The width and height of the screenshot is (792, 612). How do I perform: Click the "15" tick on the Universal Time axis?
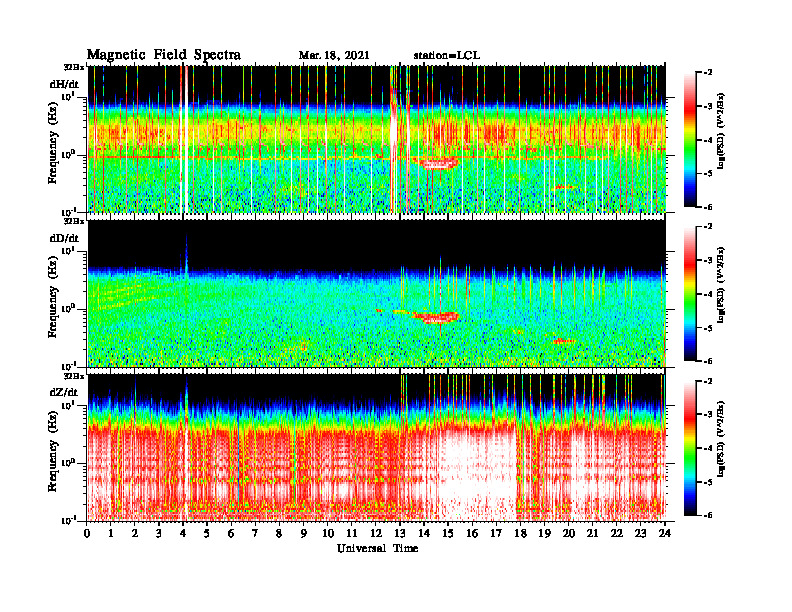(448, 534)
